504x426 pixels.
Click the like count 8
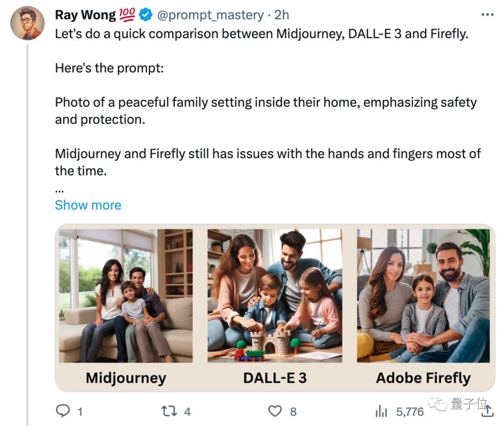pos(293,412)
